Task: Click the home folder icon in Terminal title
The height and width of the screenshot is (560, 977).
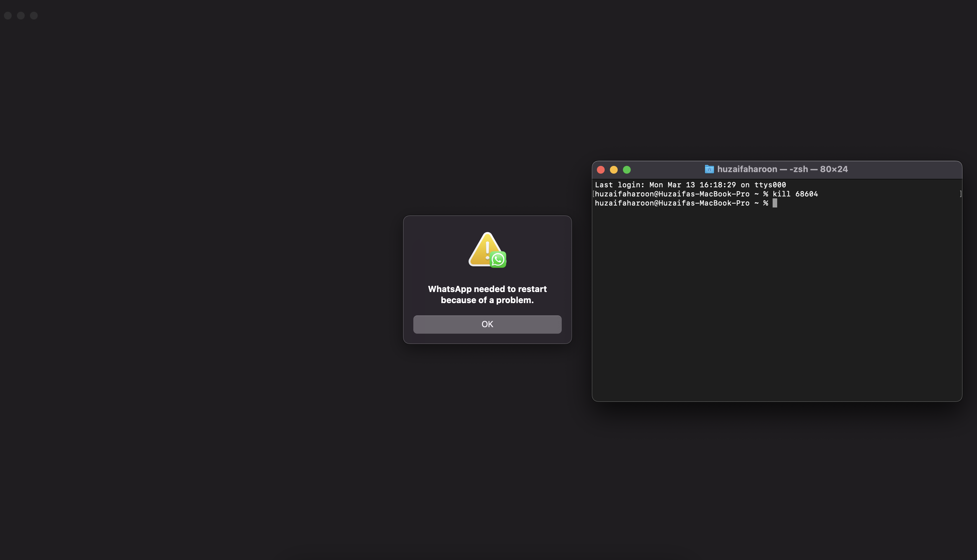Action: coord(709,169)
